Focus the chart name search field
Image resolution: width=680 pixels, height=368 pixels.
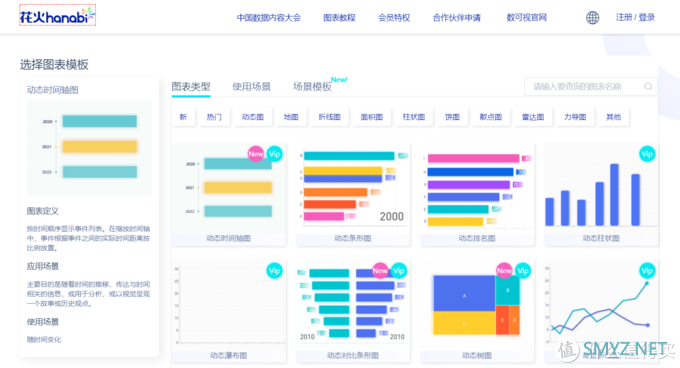click(591, 86)
